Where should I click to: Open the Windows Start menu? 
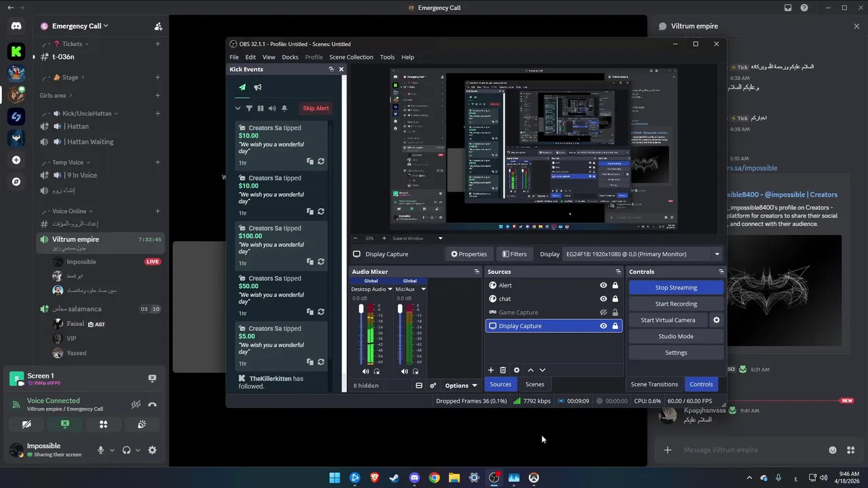click(334, 478)
